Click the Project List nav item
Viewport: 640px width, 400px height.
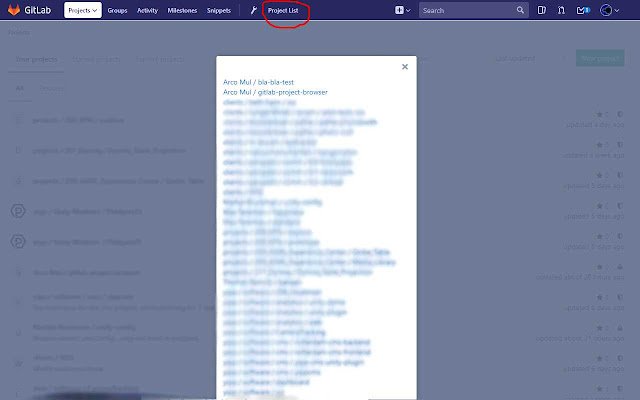coord(283,10)
